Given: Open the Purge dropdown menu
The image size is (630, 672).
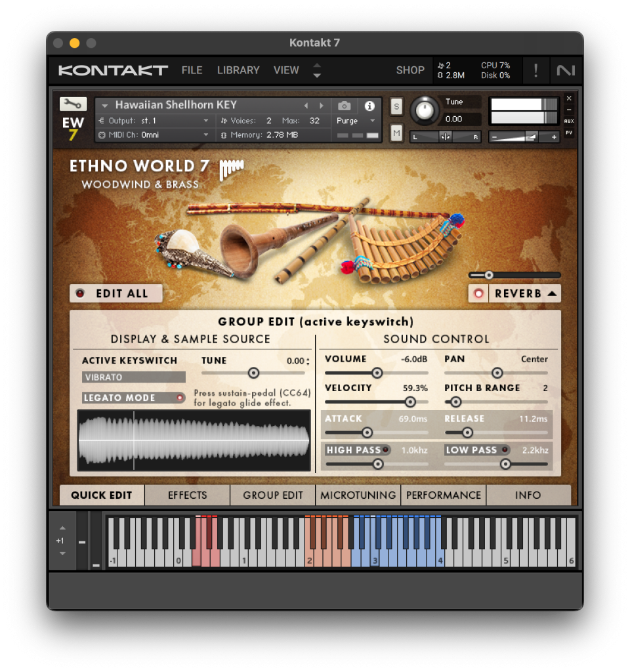Looking at the screenshot, I should click(356, 121).
